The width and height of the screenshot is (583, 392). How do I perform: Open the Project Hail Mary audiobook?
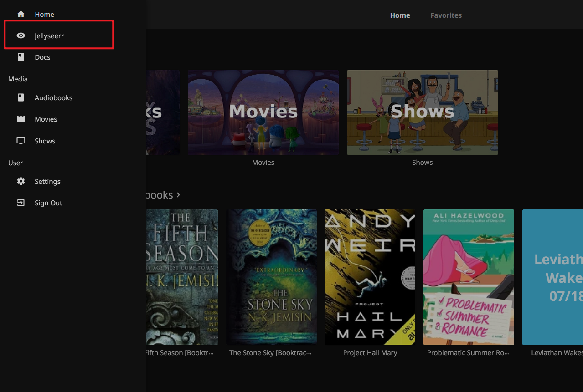coord(370,277)
